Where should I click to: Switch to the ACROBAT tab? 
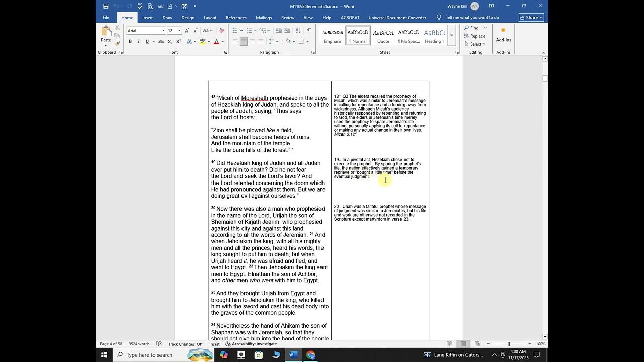(350, 18)
